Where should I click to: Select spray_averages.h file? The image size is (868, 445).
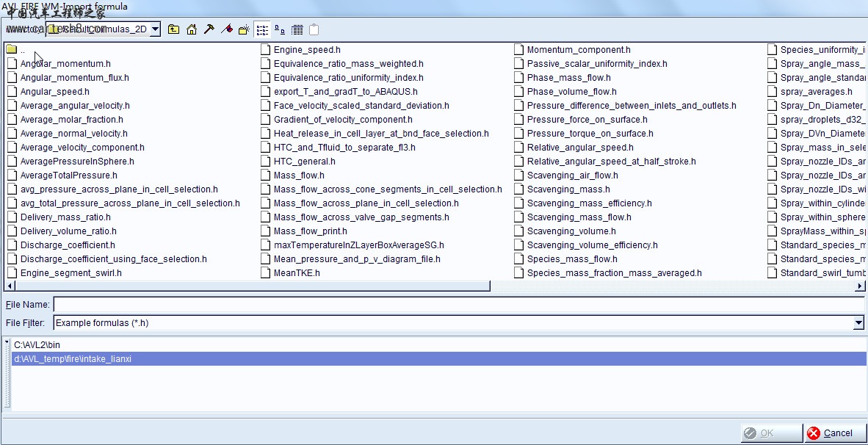click(811, 91)
